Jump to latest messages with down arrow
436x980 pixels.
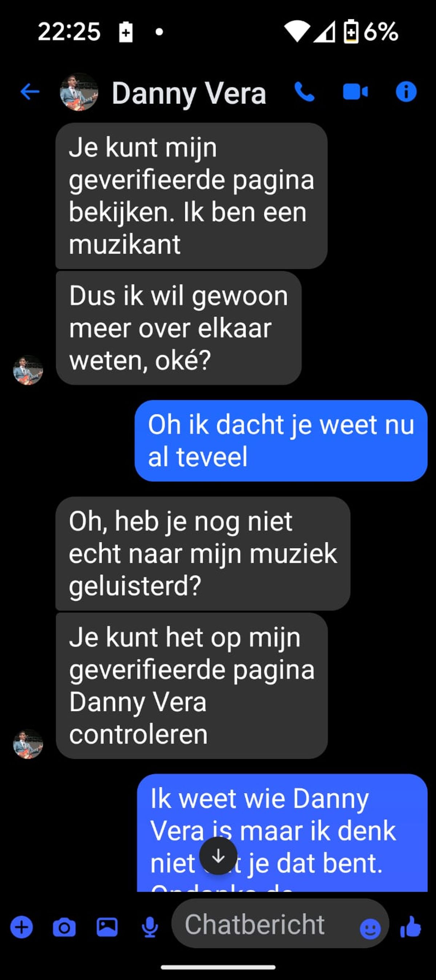[x=218, y=856]
